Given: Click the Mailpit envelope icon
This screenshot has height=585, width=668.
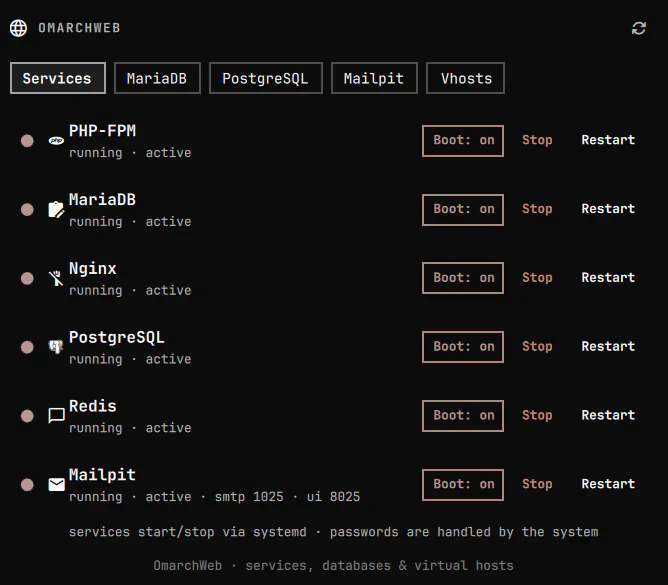Looking at the screenshot, I should pos(56,484).
